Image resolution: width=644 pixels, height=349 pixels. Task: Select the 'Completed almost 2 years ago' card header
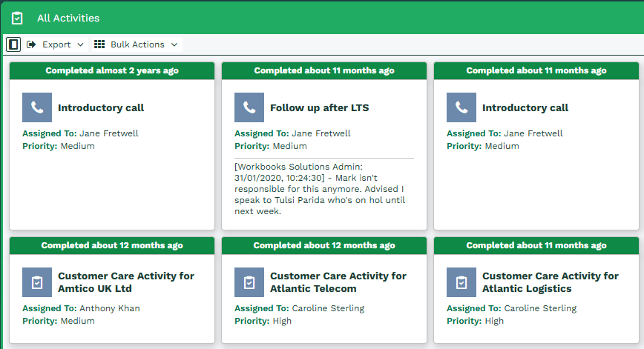pyautogui.click(x=112, y=70)
